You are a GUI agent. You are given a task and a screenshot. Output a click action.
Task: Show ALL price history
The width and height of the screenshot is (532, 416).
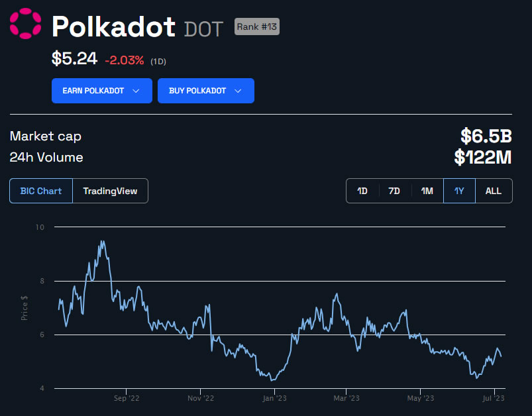click(494, 191)
